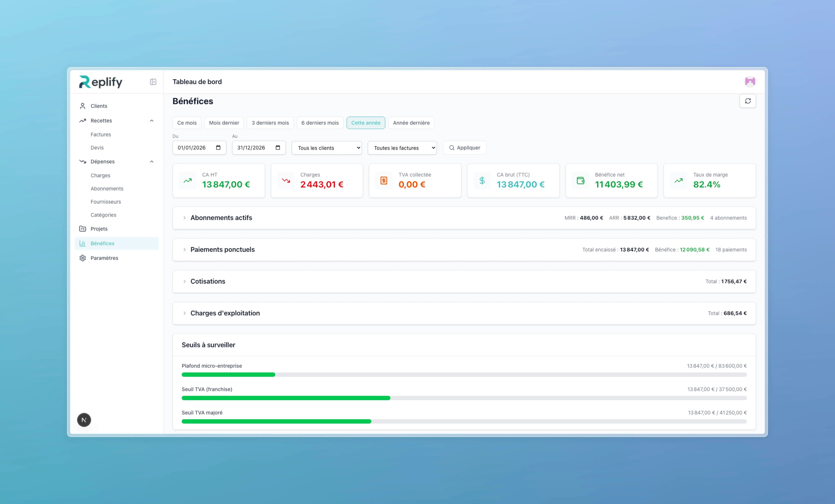
Task: Collapse the sidebar using the panel icon
Action: (153, 82)
